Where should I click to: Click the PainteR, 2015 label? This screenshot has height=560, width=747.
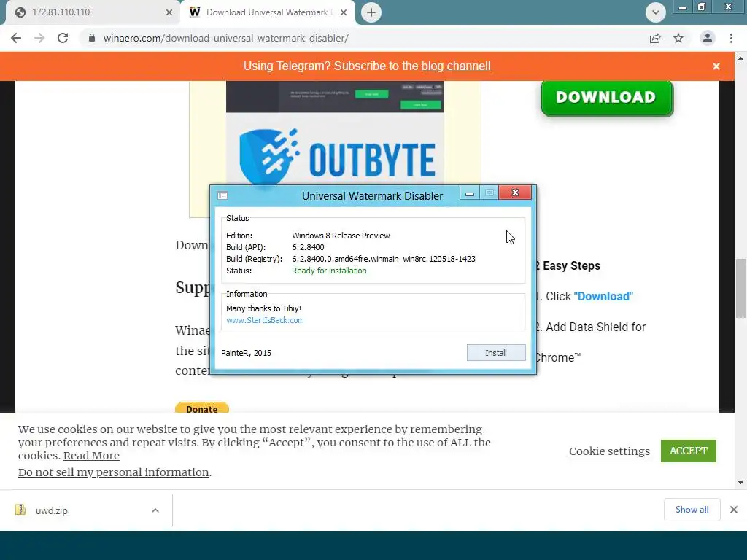point(246,353)
